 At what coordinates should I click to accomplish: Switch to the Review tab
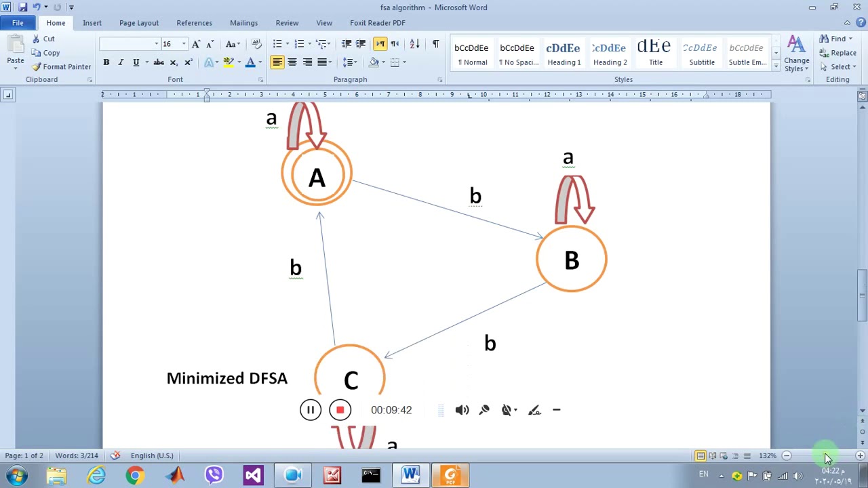pyautogui.click(x=287, y=22)
